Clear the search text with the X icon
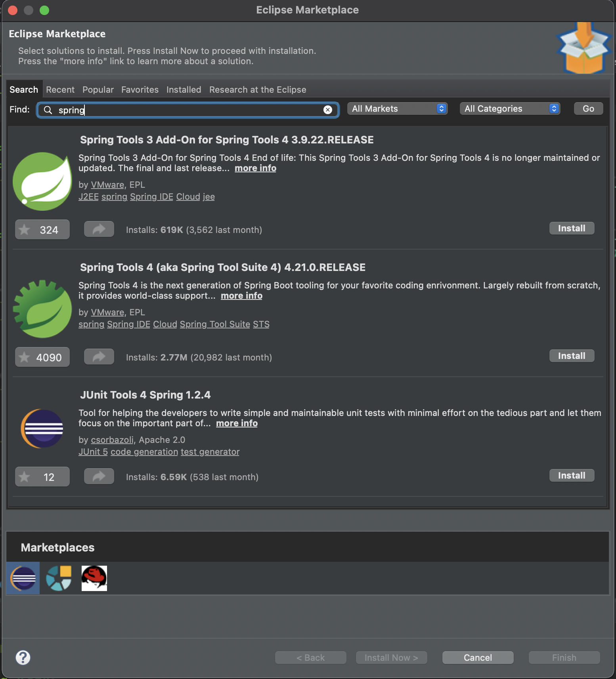The image size is (616, 679). [328, 110]
